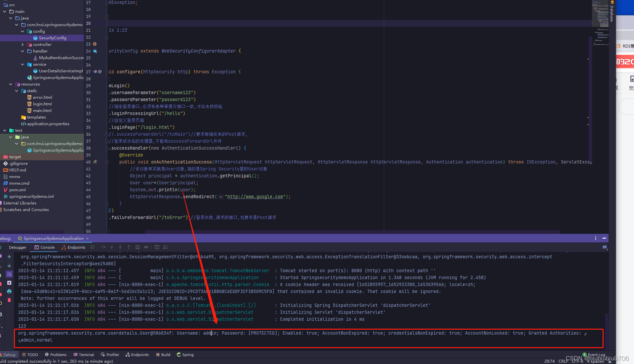Switch to the Debugger tab
Screen dimensions: 634x364
pos(17,247)
